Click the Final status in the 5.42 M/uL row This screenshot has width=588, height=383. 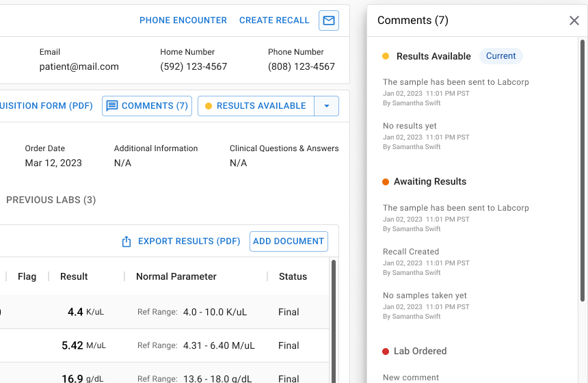(289, 345)
